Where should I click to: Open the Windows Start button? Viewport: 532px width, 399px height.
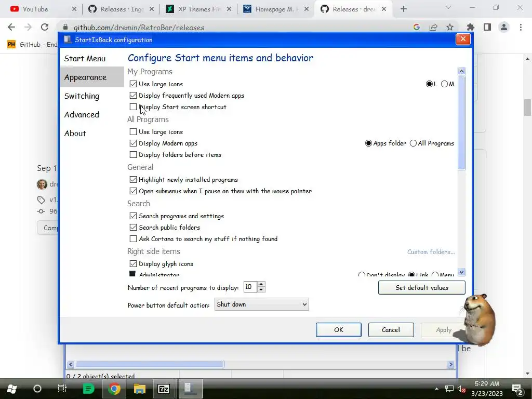point(12,389)
